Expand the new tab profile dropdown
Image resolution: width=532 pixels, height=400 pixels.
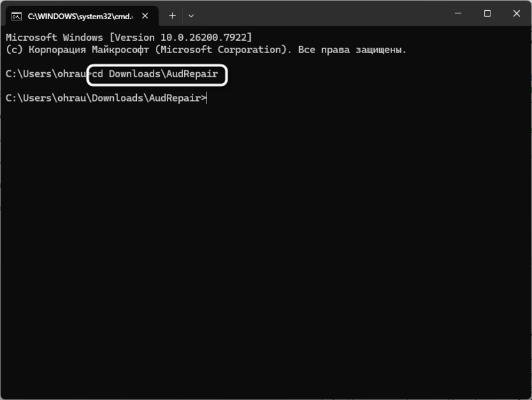pyautogui.click(x=191, y=16)
